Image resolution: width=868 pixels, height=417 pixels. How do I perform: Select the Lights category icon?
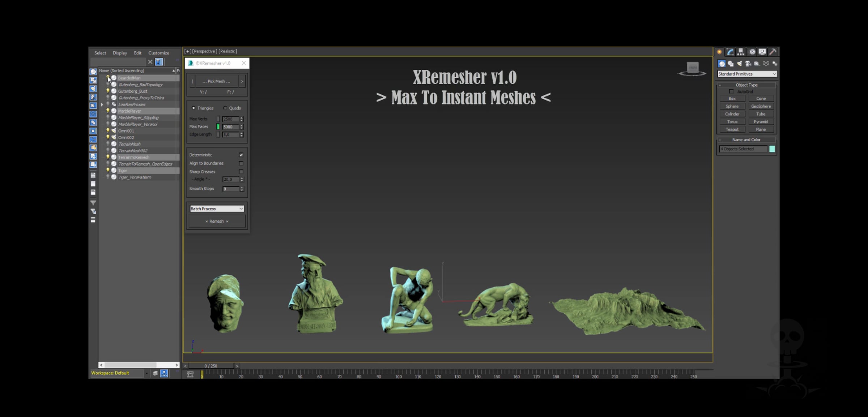pyautogui.click(x=739, y=64)
